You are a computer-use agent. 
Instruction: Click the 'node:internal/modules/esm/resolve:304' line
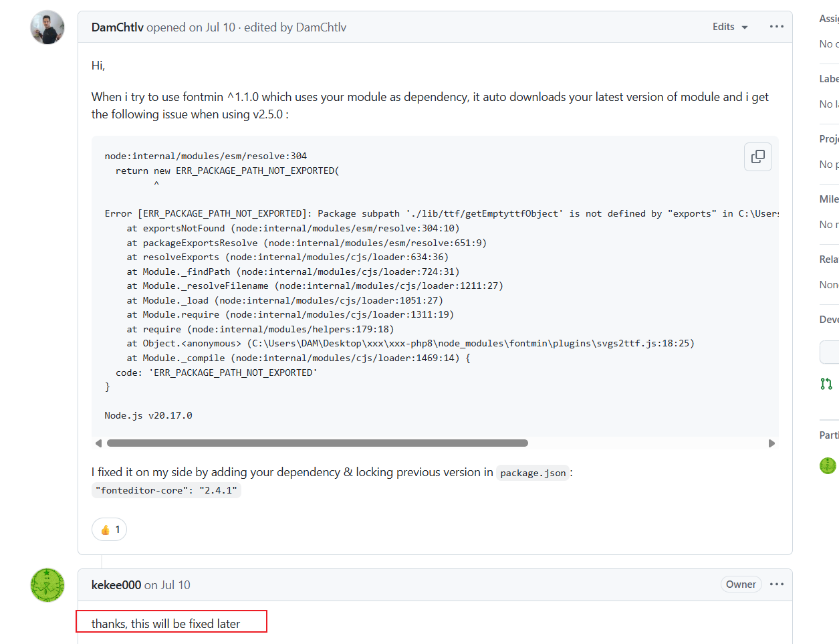[206, 156]
